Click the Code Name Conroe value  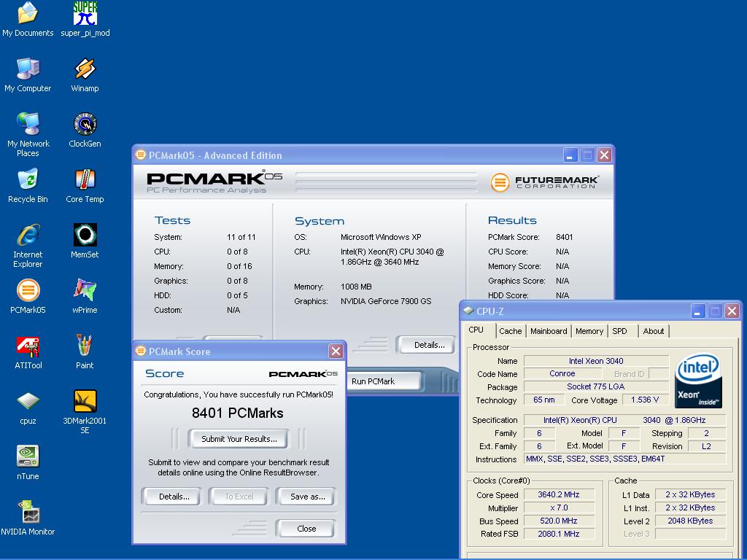(562, 374)
